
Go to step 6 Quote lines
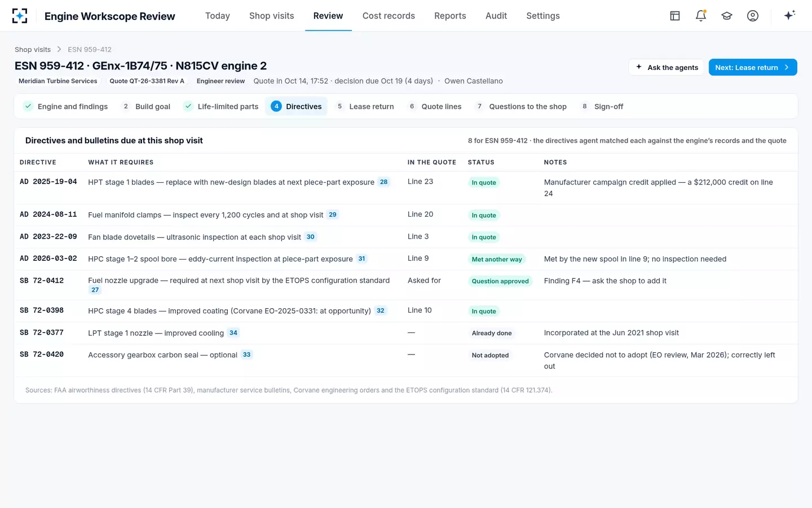(435, 106)
